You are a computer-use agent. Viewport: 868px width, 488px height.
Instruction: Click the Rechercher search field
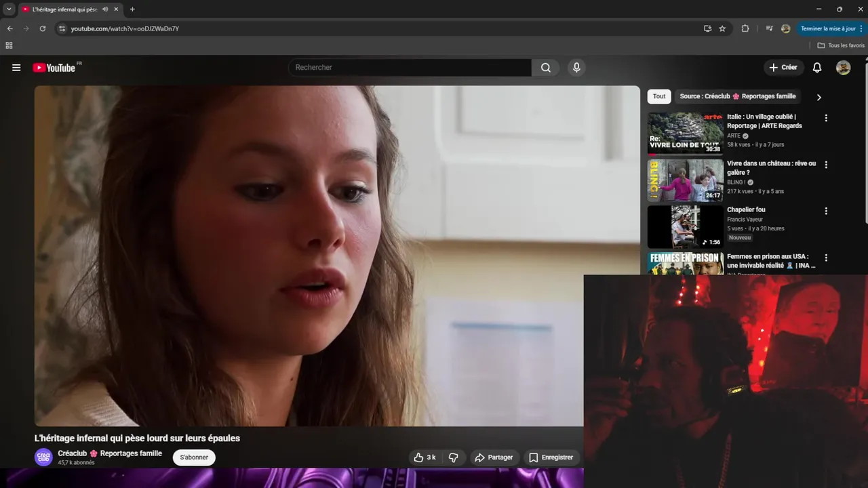pyautogui.click(x=410, y=68)
